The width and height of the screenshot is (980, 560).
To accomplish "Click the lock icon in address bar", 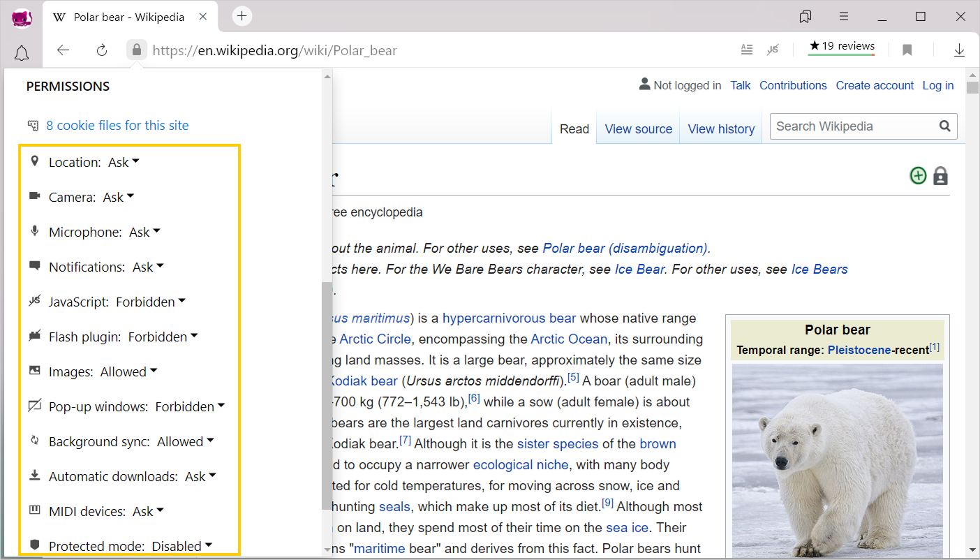I will tap(137, 50).
